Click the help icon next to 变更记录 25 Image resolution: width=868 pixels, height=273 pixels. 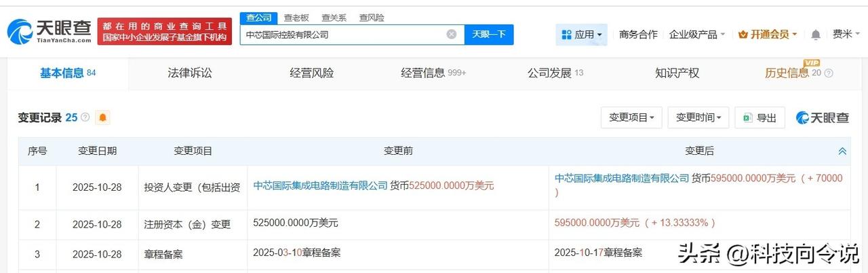pyautogui.click(x=85, y=117)
